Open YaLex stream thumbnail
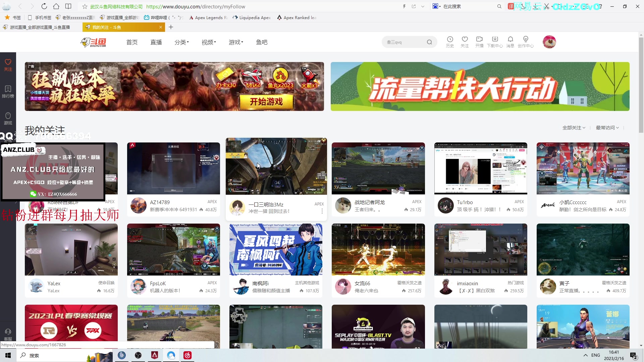Image resolution: width=644 pixels, height=362 pixels. [71, 249]
